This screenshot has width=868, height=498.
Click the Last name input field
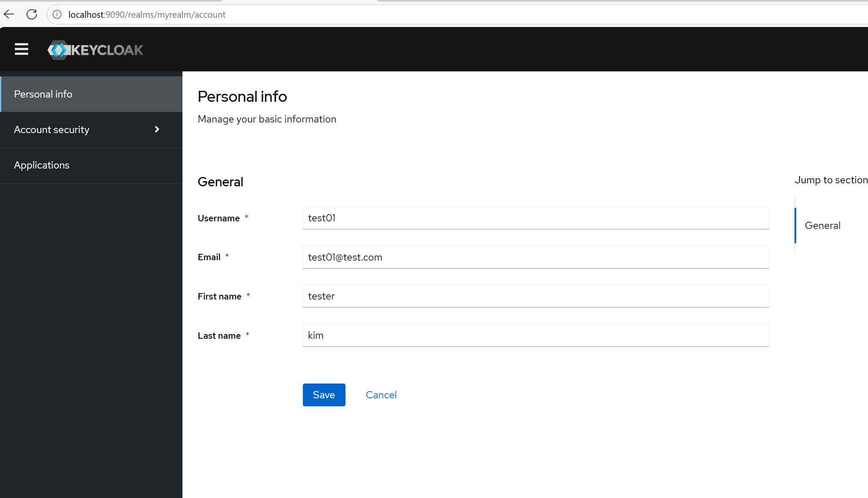point(536,335)
